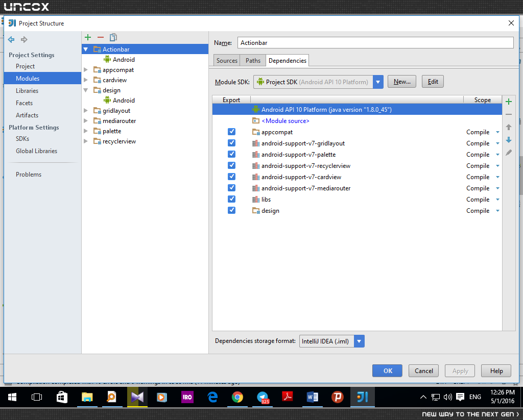Click the module Name input field
This screenshot has height=420, width=523.
pyautogui.click(x=375, y=43)
